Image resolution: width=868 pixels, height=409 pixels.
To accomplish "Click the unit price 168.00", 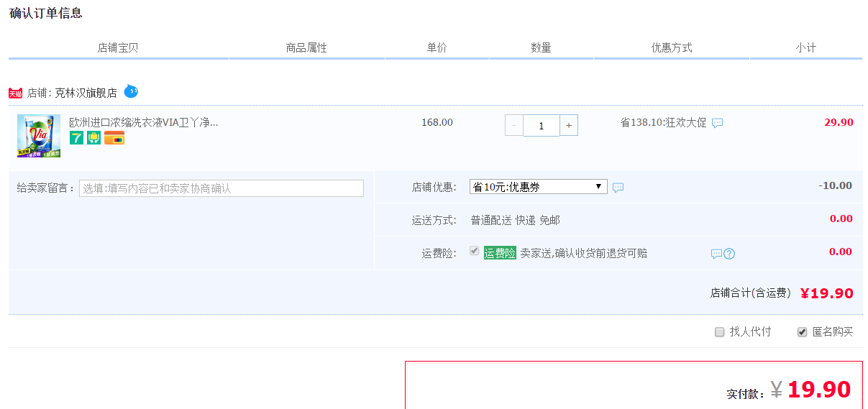I will click(437, 122).
